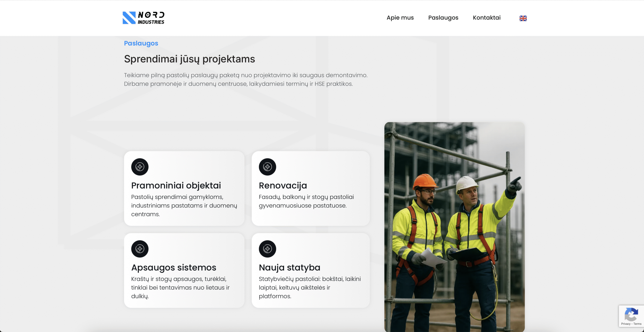Select the Pramoniniai objektai heading
644x332 pixels.
point(176,186)
